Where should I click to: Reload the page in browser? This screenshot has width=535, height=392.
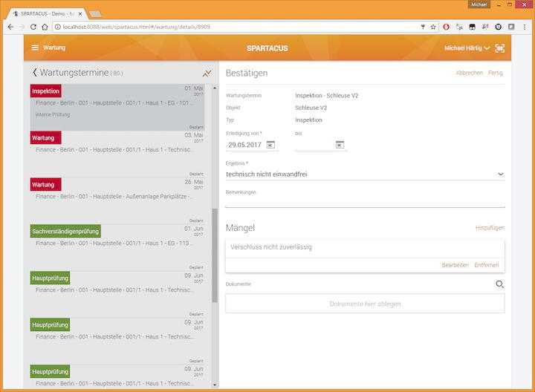click(x=33, y=27)
